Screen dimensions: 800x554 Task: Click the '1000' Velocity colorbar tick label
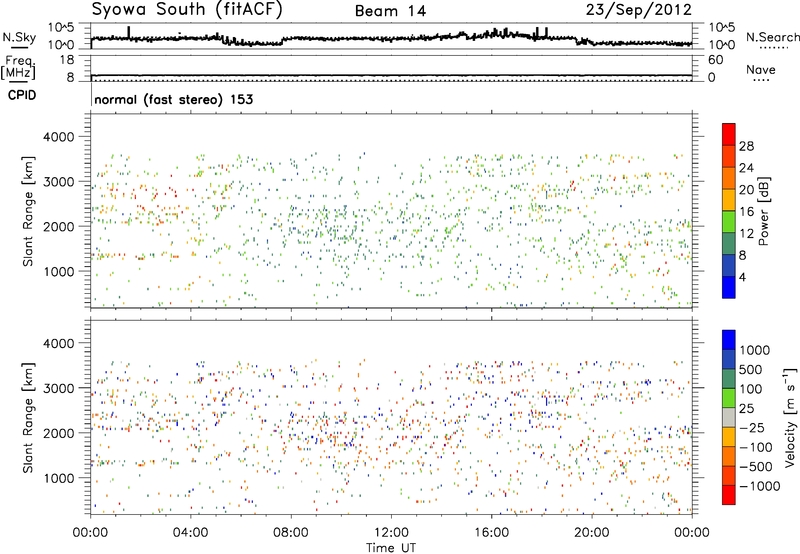tap(754, 350)
